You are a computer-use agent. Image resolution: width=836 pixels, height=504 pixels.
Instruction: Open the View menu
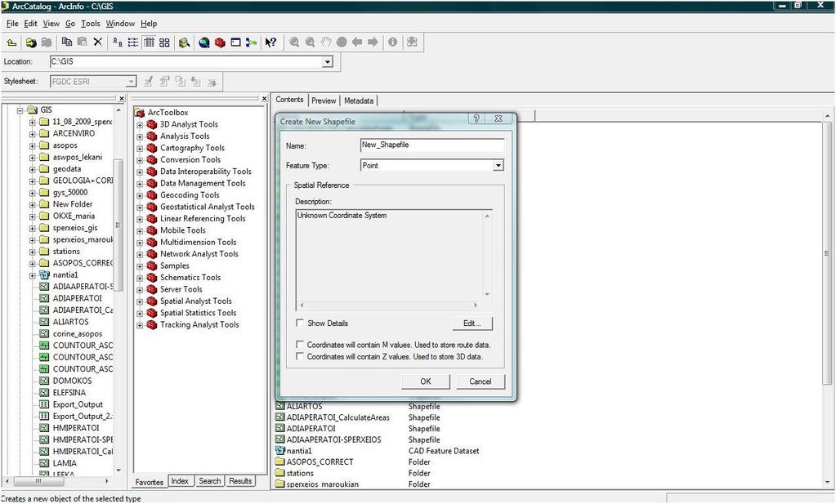click(51, 24)
